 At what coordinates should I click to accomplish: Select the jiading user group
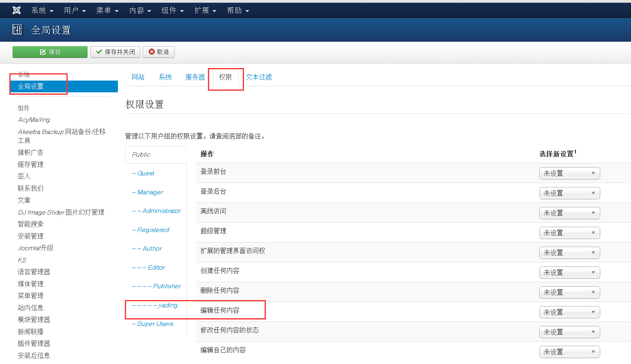click(x=155, y=305)
